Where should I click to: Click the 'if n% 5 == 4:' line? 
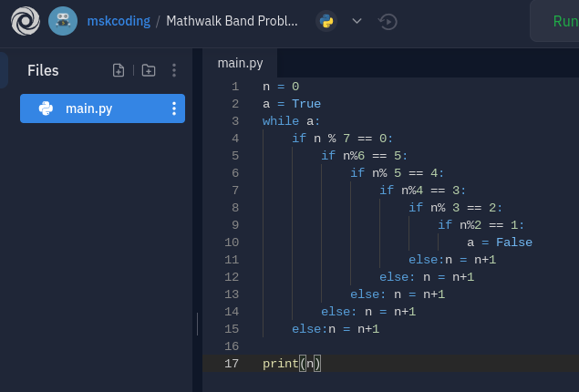pos(397,172)
